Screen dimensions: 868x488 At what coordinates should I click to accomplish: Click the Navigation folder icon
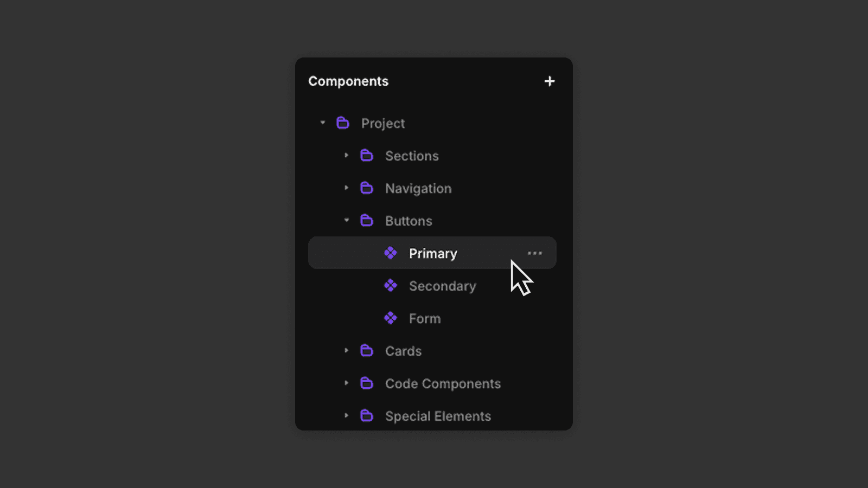[x=367, y=188]
